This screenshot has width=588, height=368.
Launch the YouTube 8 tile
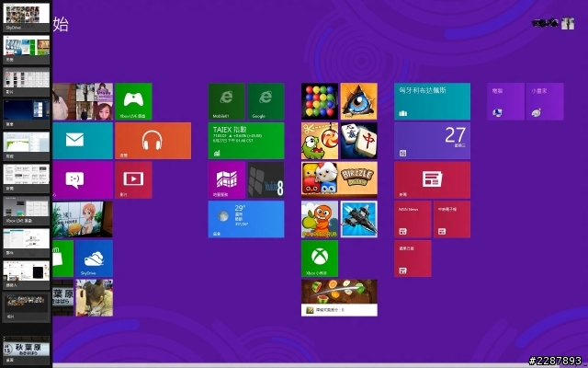[266, 180]
